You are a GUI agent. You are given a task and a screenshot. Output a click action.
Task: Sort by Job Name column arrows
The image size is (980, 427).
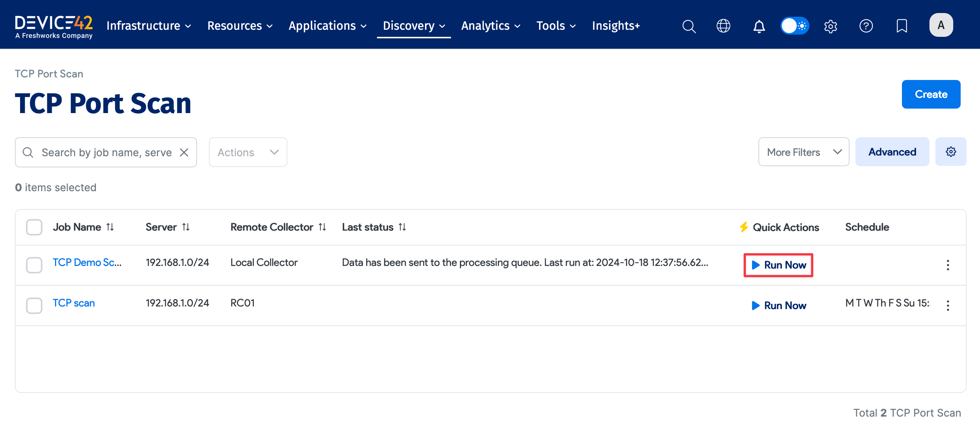(110, 227)
